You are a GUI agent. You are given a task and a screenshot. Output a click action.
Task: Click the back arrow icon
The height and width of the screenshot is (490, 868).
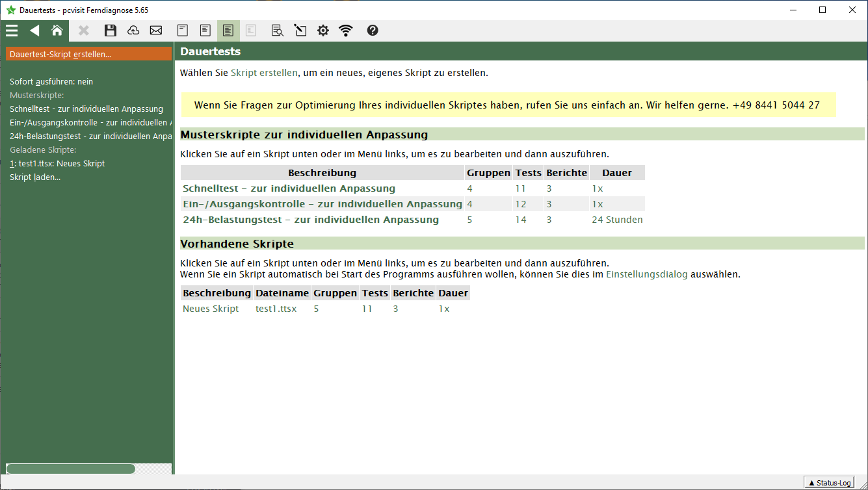(34, 31)
